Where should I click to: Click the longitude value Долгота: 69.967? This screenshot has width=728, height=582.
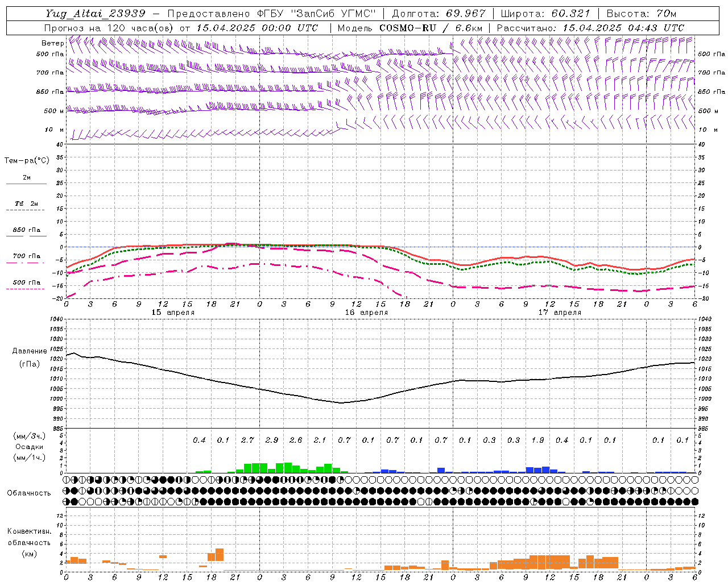tap(439, 13)
